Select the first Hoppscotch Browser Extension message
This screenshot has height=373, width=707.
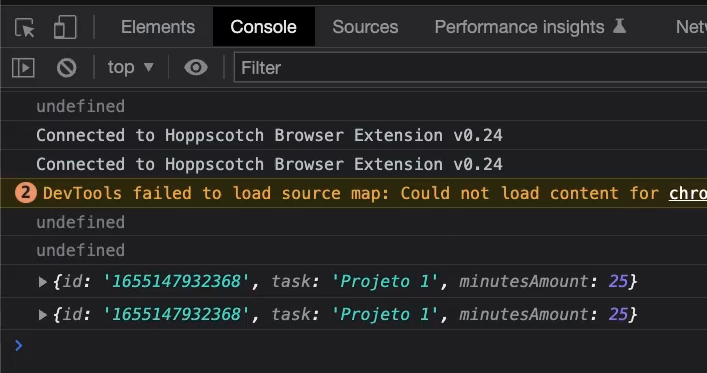click(269, 135)
